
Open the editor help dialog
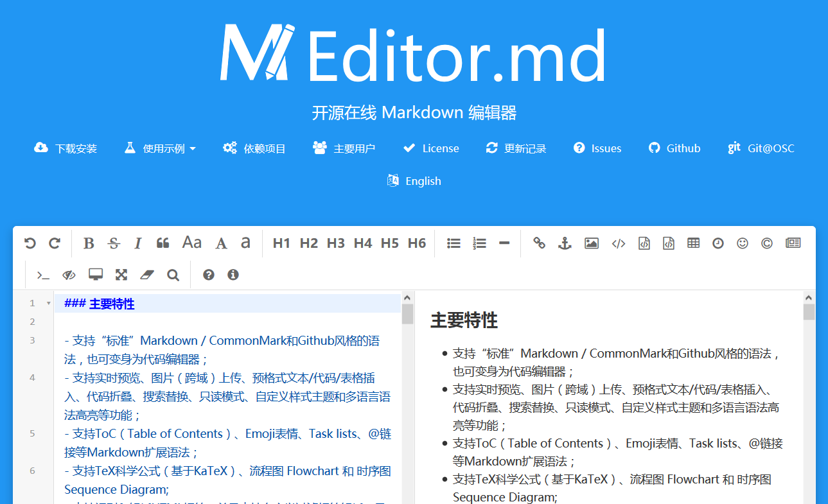[x=209, y=275]
